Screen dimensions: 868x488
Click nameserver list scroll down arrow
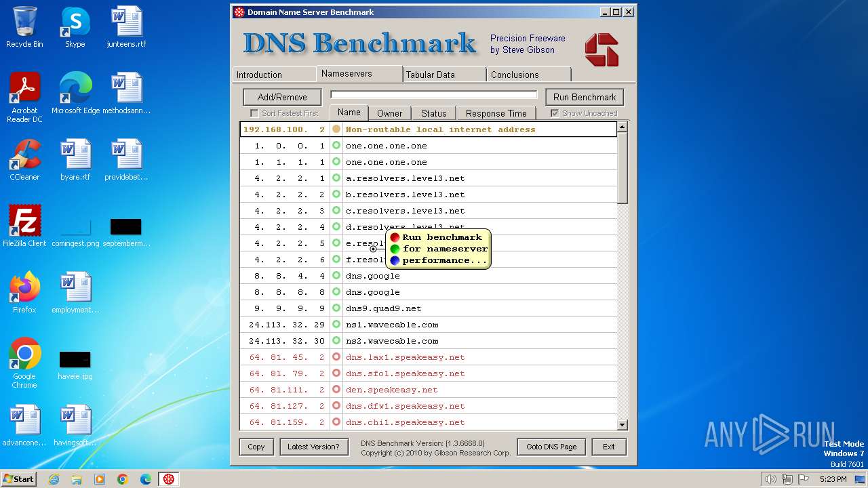click(623, 424)
